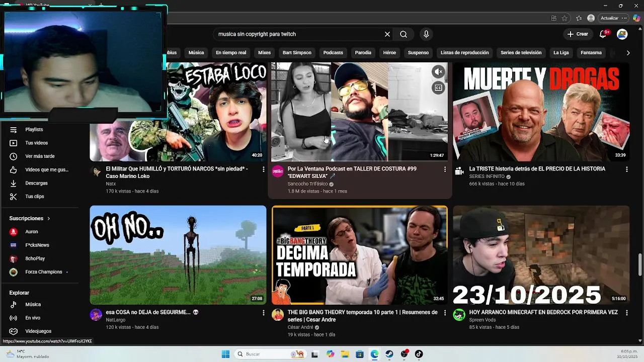644x362 pixels.
Task: Select the Fantasma filter chip
Action: coord(591,52)
